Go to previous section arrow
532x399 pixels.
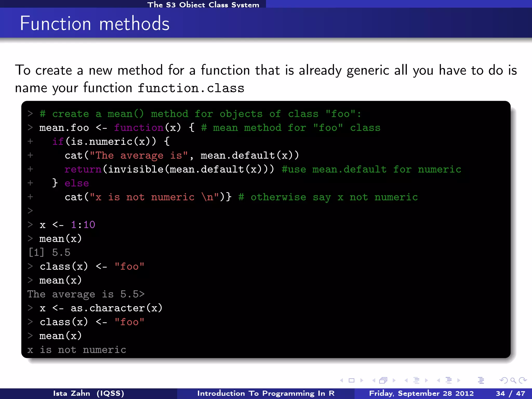[x=438, y=381]
